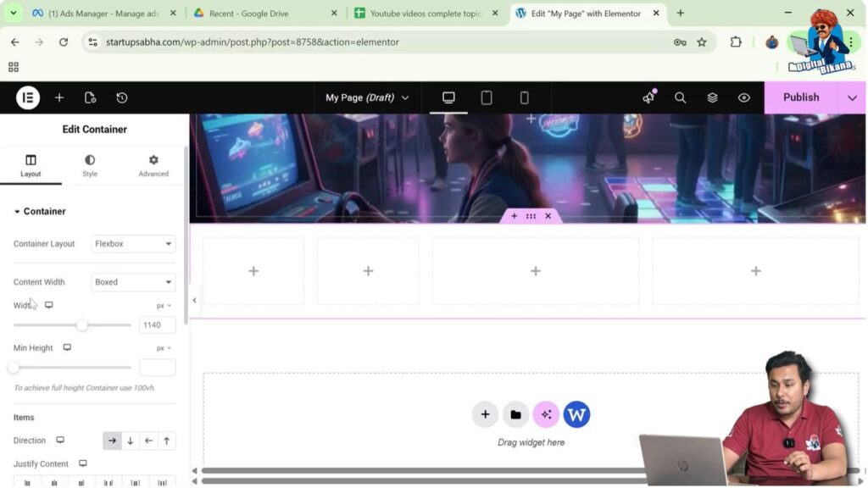
Task: Open Page Settings via the document icon
Action: pos(91,97)
